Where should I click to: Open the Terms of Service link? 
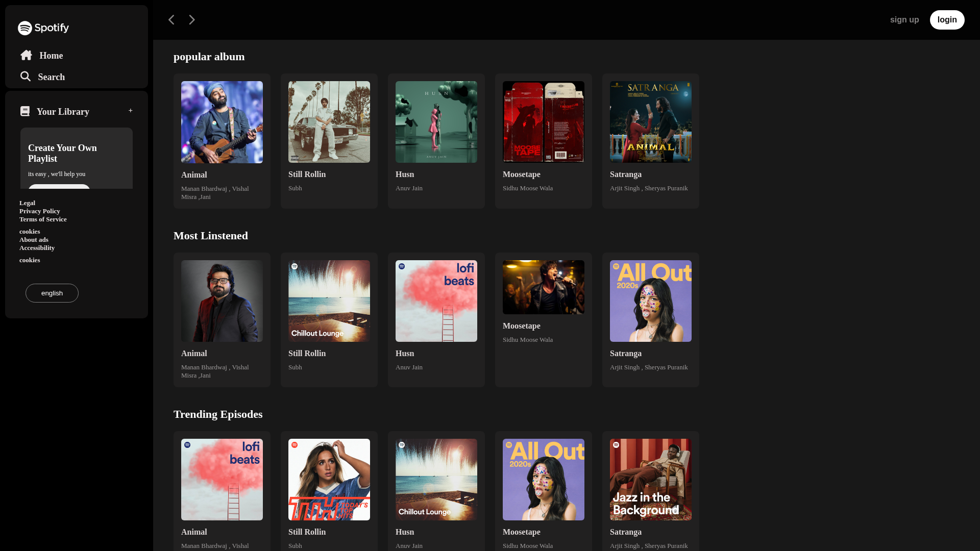(43, 219)
